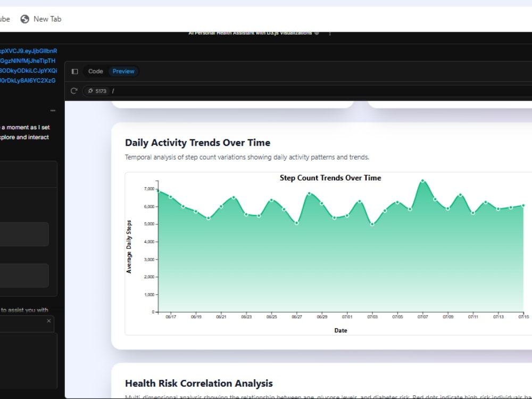Click the 07/13 x-axis tick label
The width and height of the screenshot is (532, 399).
tap(498, 317)
